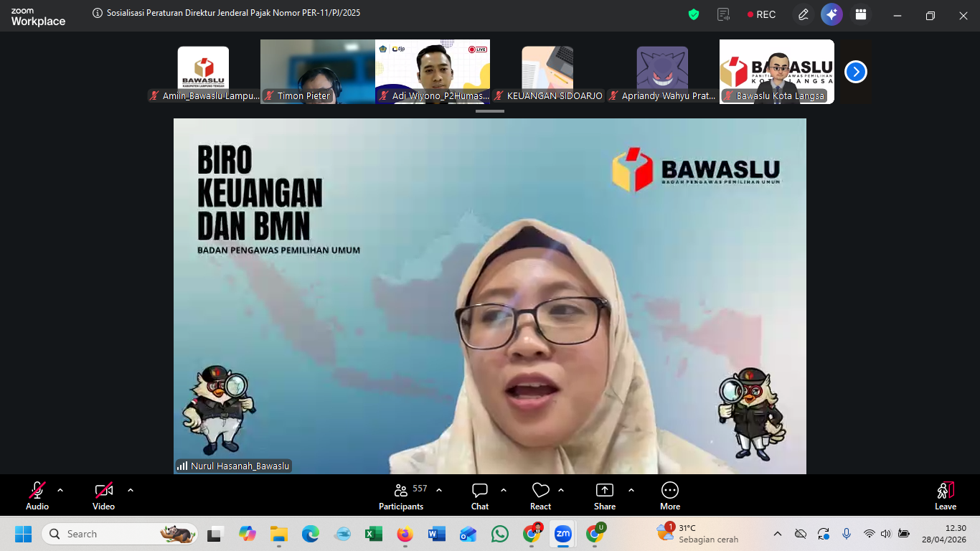Click the Share screen icon
The width and height of the screenshot is (980, 551).
point(604,496)
